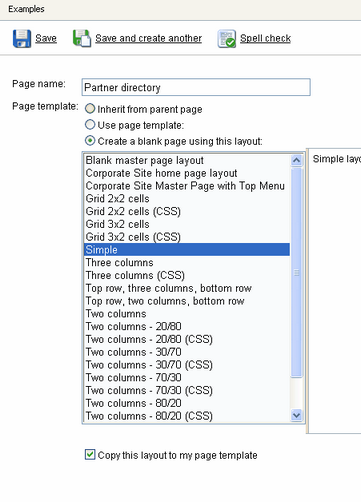Click the layout list scrollbar thumb
The height and width of the screenshot is (502, 361).
[x=296, y=272]
